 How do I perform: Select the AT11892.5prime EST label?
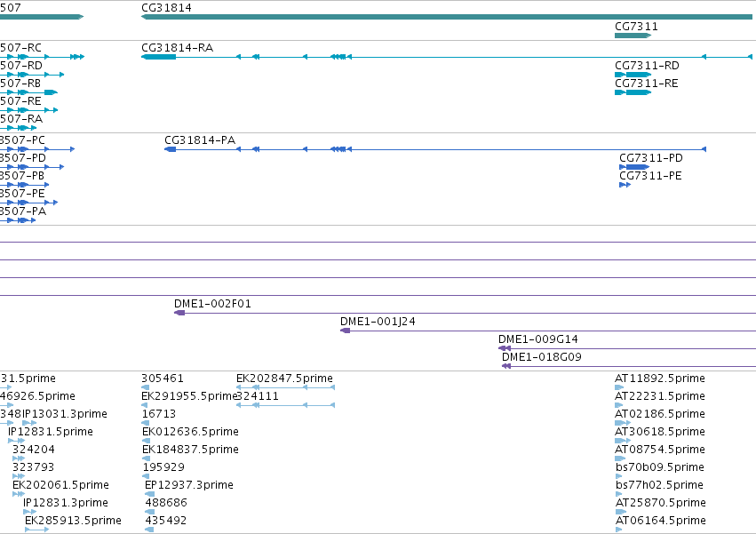coord(659,379)
